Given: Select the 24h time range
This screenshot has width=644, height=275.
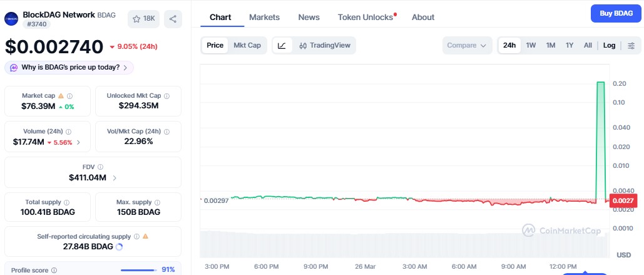Looking at the screenshot, I should (509, 45).
